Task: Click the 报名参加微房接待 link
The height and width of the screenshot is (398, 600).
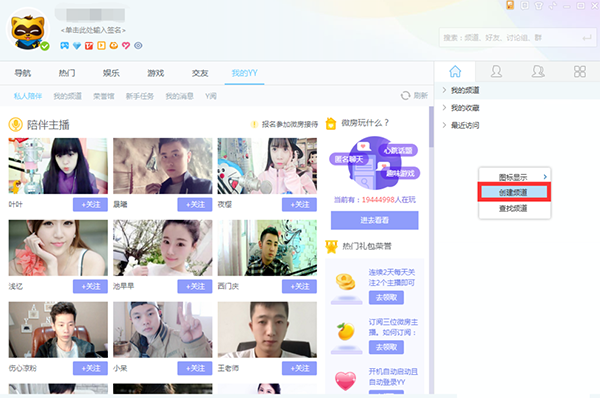Action: tap(290, 124)
